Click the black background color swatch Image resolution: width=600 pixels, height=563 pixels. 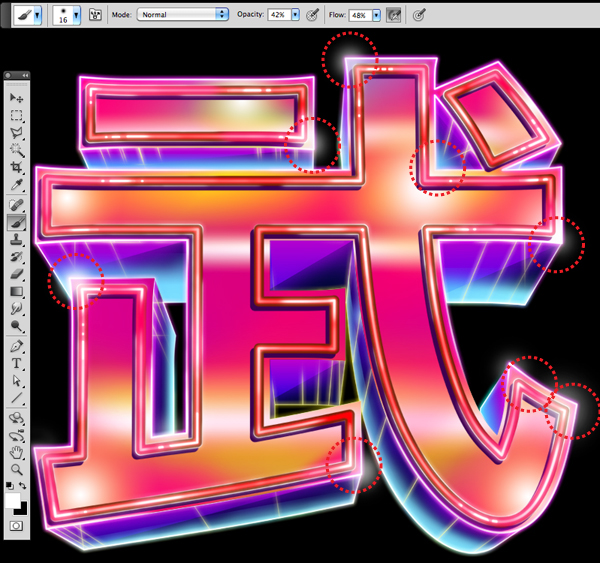pos(21,509)
